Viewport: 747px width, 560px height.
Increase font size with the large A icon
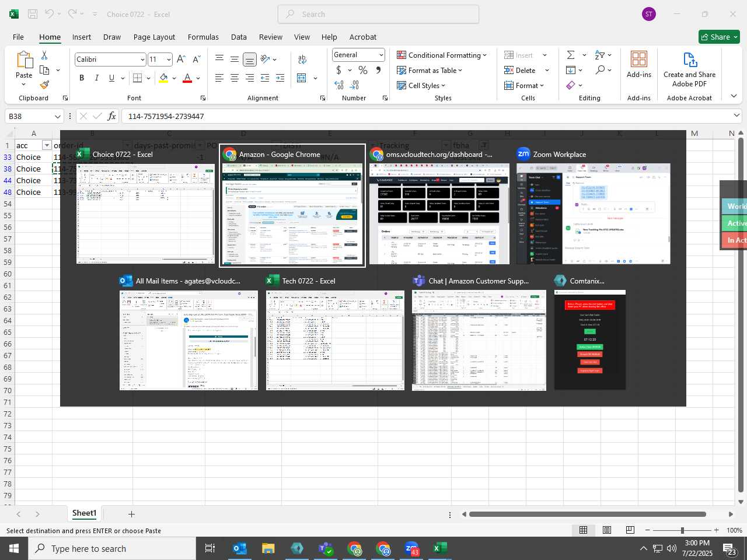click(x=181, y=59)
